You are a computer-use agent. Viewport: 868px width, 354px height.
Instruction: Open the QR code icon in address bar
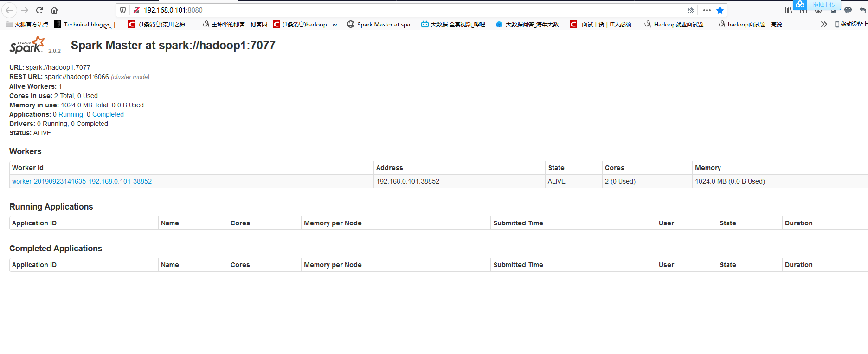691,10
